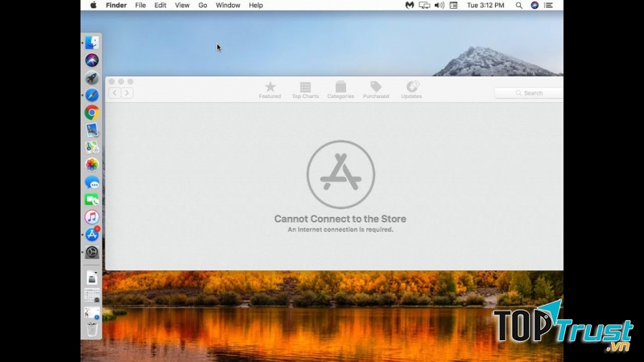Image resolution: width=644 pixels, height=362 pixels.
Task: Open Notification Center list icon
Action: click(x=548, y=6)
